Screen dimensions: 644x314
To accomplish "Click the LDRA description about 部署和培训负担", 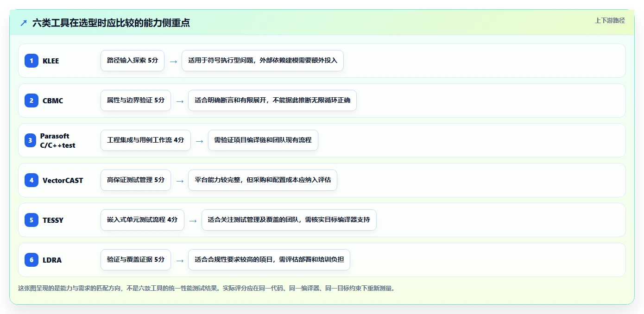I will point(269,260).
